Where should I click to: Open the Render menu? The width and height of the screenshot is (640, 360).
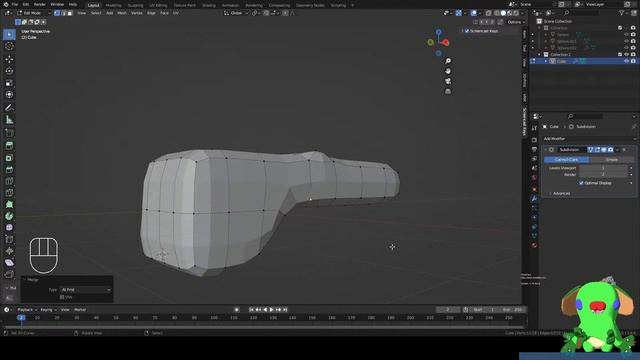click(x=40, y=4)
